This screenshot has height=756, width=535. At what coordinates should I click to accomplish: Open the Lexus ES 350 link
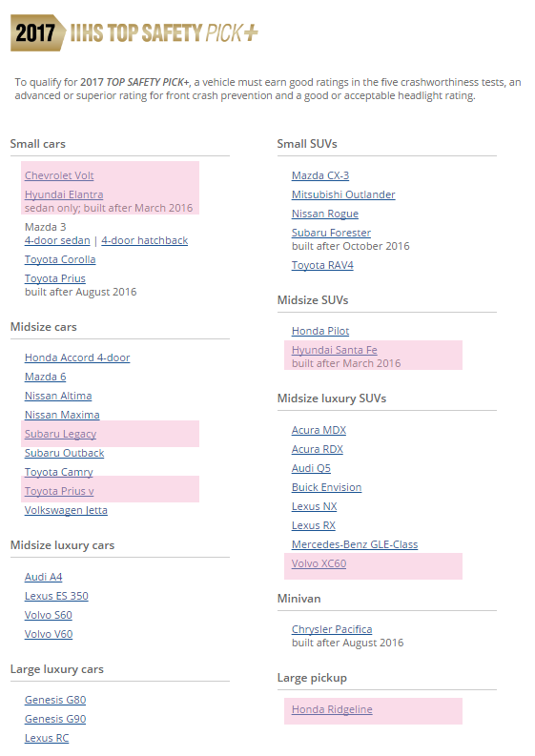56,596
